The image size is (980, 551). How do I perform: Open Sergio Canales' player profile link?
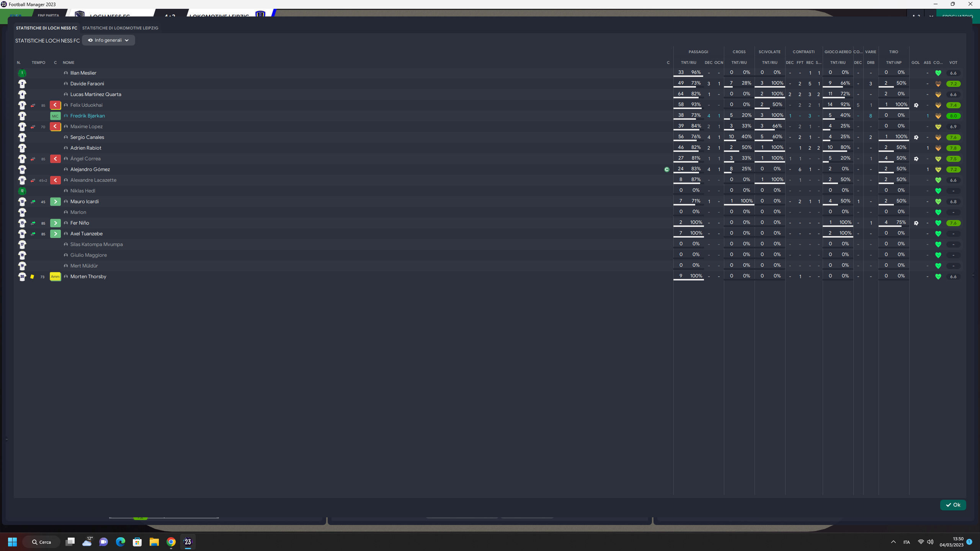tap(87, 137)
